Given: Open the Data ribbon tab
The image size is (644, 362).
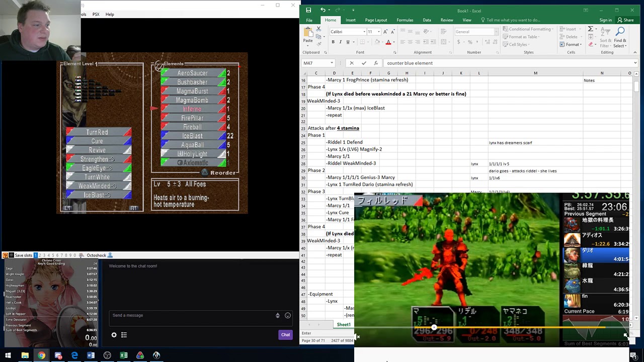Looking at the screenshot, I should tap(427, 20).
